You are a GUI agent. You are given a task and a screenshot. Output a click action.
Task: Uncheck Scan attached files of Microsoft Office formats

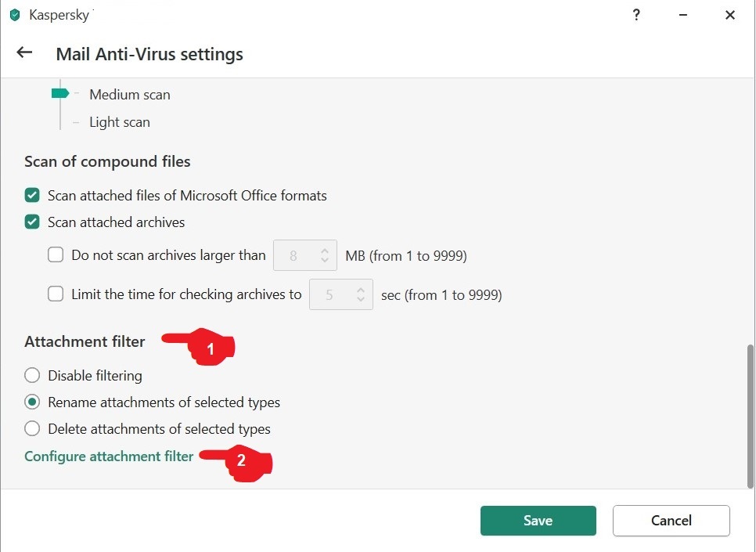tap(32, 196)
